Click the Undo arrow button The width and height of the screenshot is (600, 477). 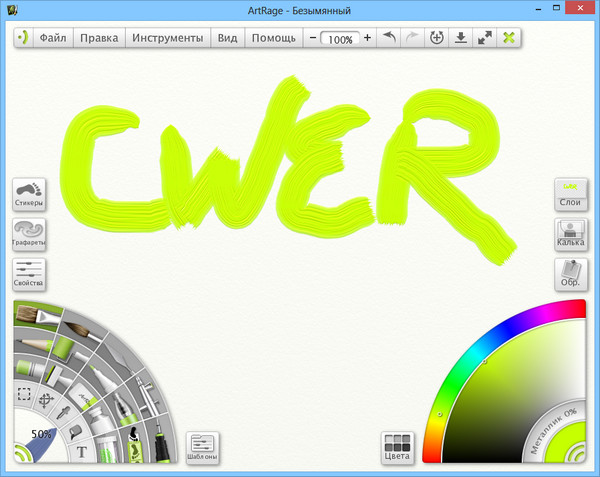tap(390, 38)
